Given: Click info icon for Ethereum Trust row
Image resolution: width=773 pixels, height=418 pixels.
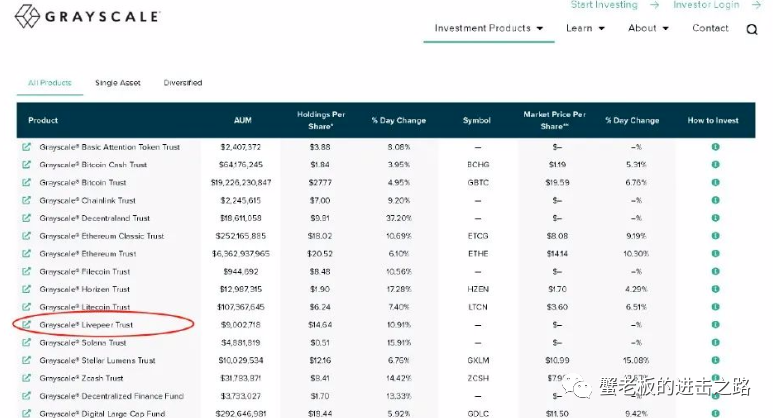Looking at the screenshot, I should click(x=715, y=254).
